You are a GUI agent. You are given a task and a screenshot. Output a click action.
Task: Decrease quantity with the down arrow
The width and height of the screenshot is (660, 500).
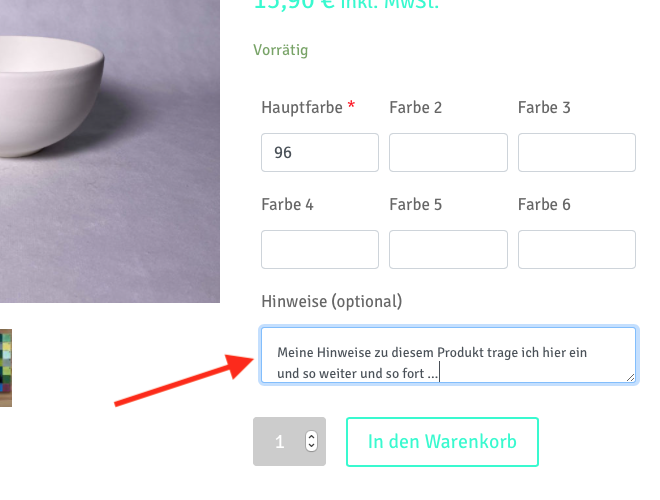click(311, 446)
